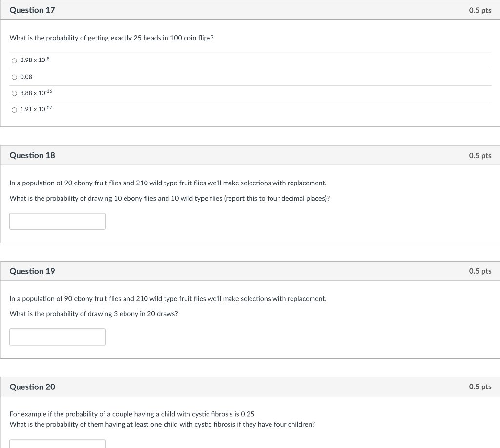Click the 0.5 pts label of Question 18

click(x=480, y=156)
